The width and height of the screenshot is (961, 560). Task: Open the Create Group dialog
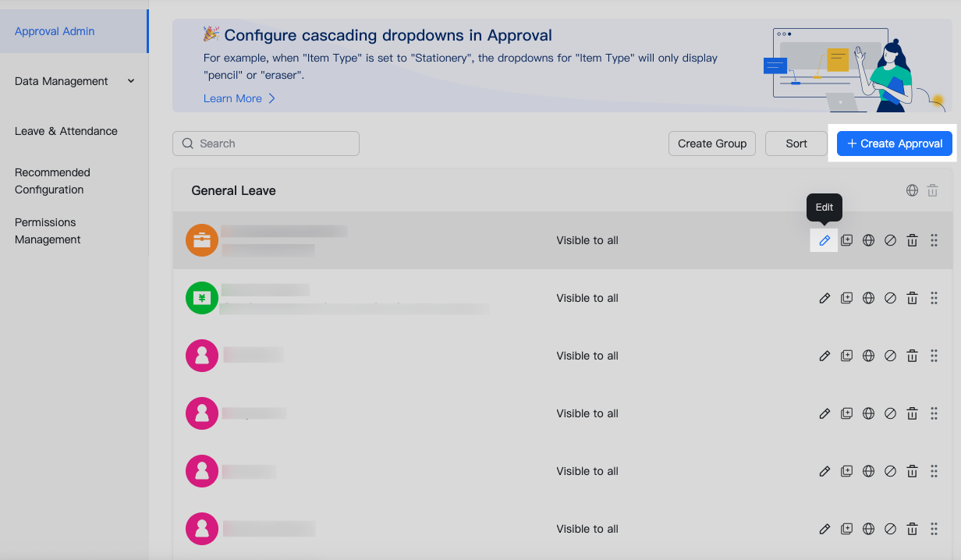[711, 144]
